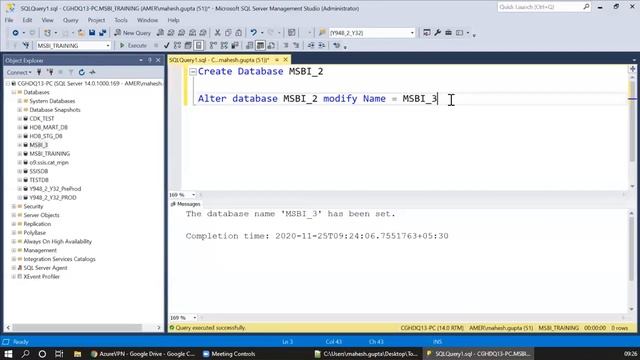640x360 pixels.
Task: Click the Undo arrow icon
Action: coord(253,33)
